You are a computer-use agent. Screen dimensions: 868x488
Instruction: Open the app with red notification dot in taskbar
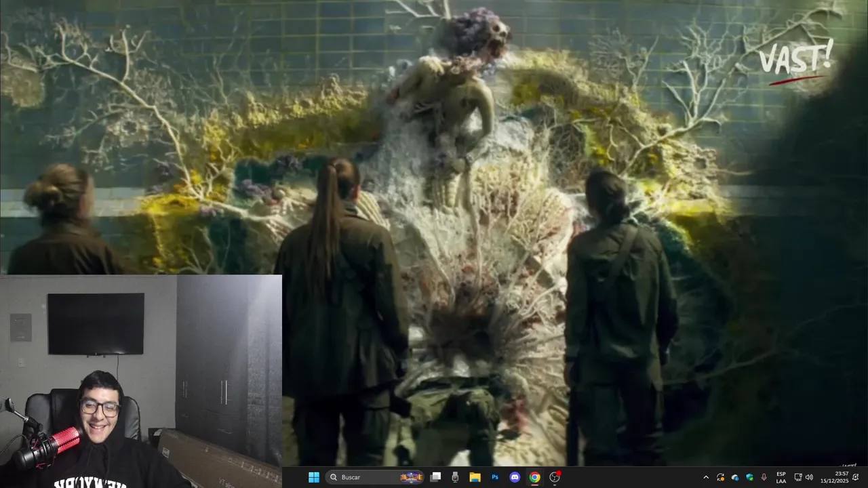tap(555, 477)
